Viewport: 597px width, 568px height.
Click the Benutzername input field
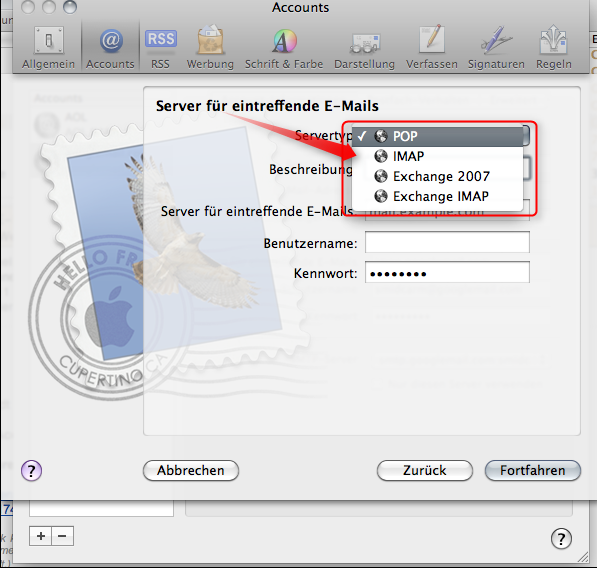447,242
